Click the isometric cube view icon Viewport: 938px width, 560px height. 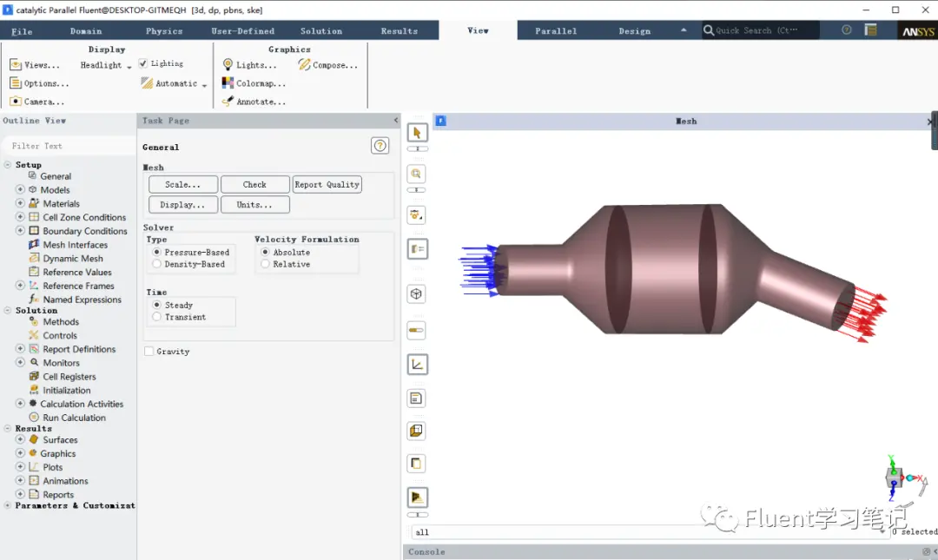pos(416,293)
